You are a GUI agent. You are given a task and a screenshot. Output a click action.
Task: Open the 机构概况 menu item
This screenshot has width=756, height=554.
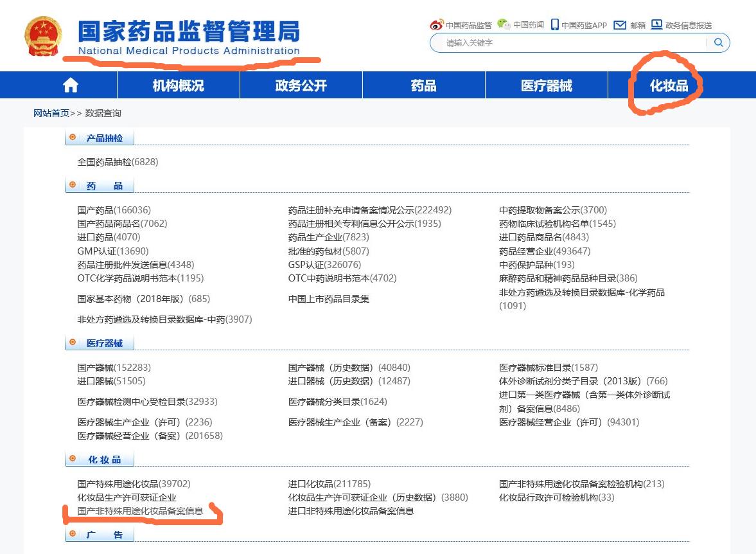tap(177, 84)
